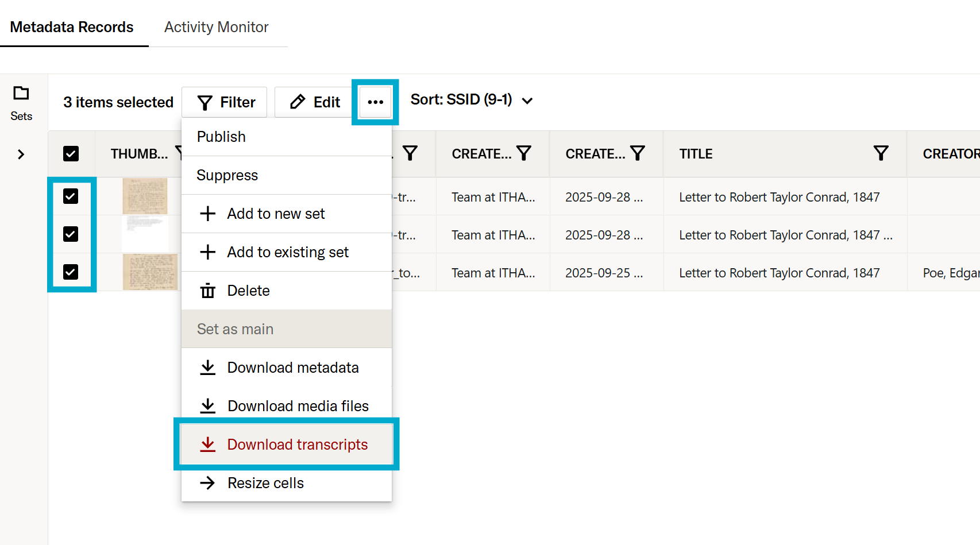980x545 pixels.
Task: Open thumbnail of the second letter record
Action: (145, 234)
